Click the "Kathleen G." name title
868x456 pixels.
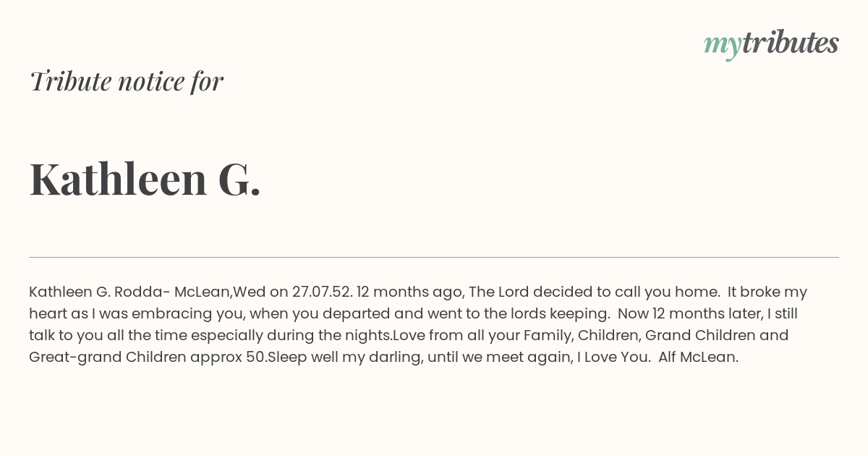pyautogui.click(x=145, y=179)
